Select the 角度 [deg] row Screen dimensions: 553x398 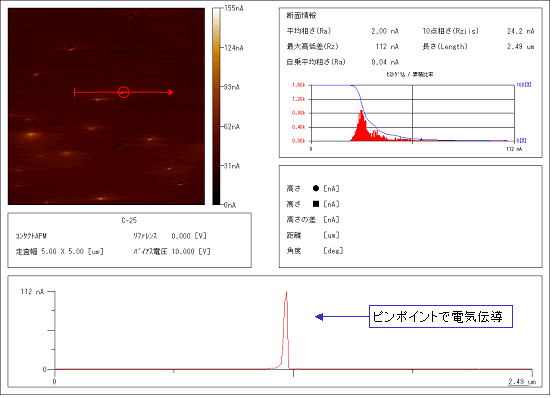pos(315,251)
